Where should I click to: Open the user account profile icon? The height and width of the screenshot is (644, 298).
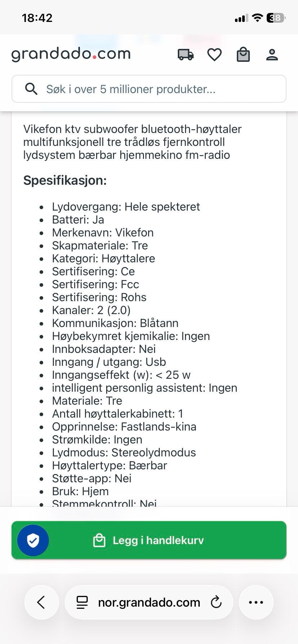coord(272,55)
